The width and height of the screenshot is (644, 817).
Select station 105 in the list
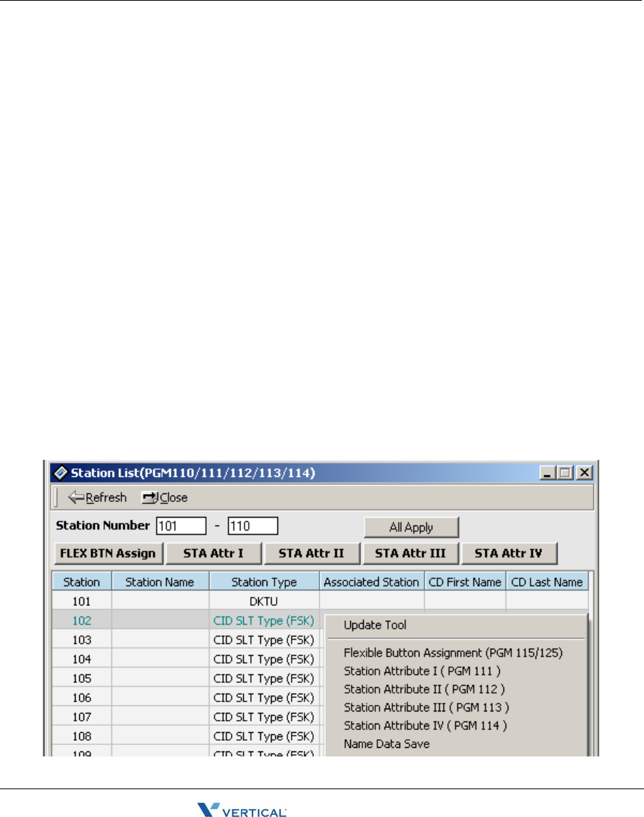[82, 679]
